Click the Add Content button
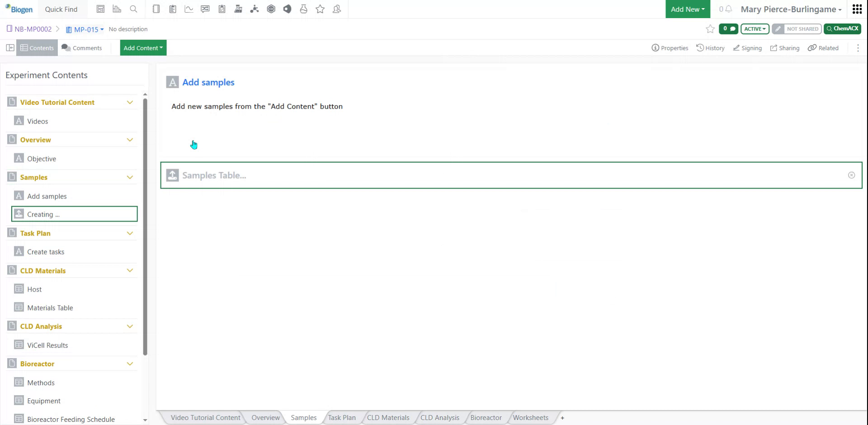 [143, 47]
